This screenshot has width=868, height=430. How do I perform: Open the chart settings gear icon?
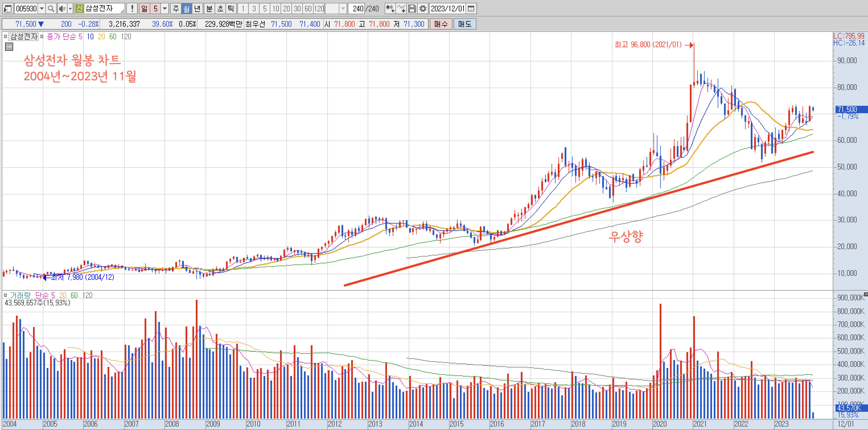coord(423,9)
